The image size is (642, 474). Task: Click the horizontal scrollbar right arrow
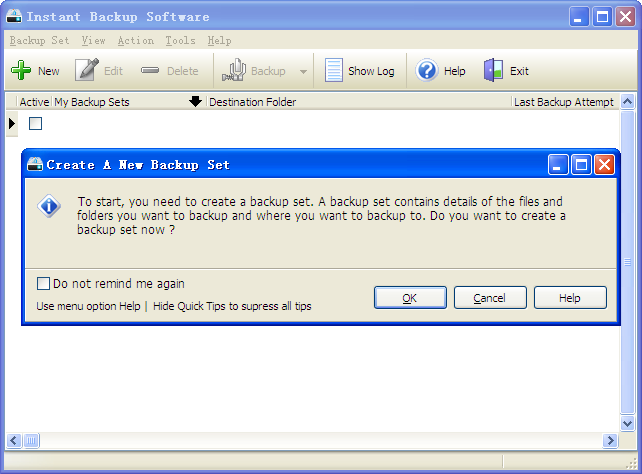[x=610, y=441]
